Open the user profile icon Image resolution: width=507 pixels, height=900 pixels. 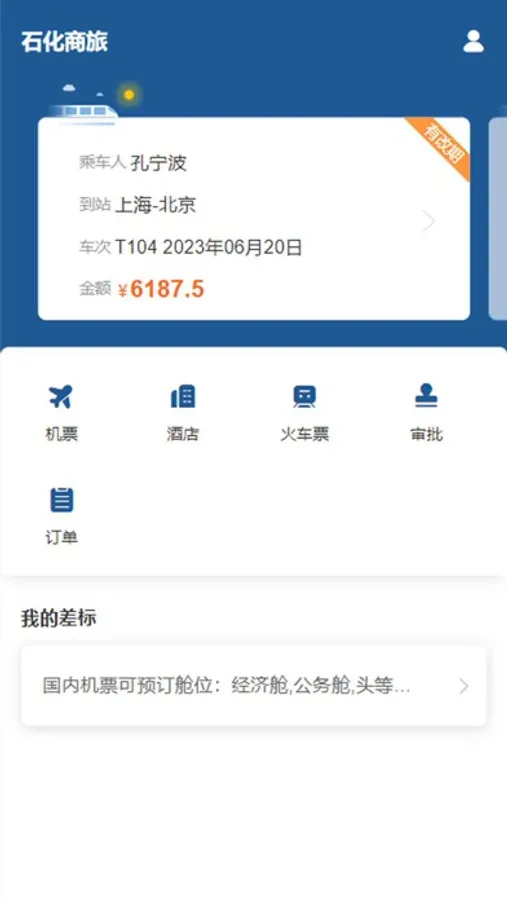tap(473, 41)
